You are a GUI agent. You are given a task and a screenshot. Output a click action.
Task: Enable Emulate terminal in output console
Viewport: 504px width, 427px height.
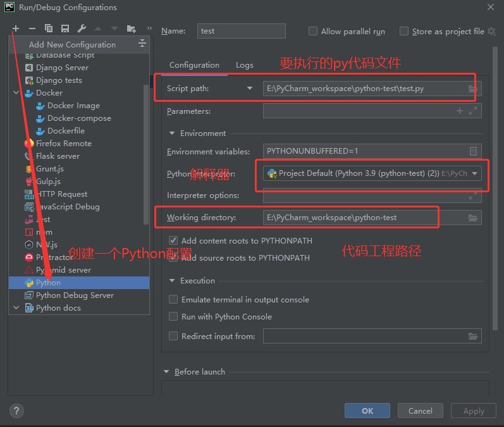pyautogui.click(x=173, y=299)
